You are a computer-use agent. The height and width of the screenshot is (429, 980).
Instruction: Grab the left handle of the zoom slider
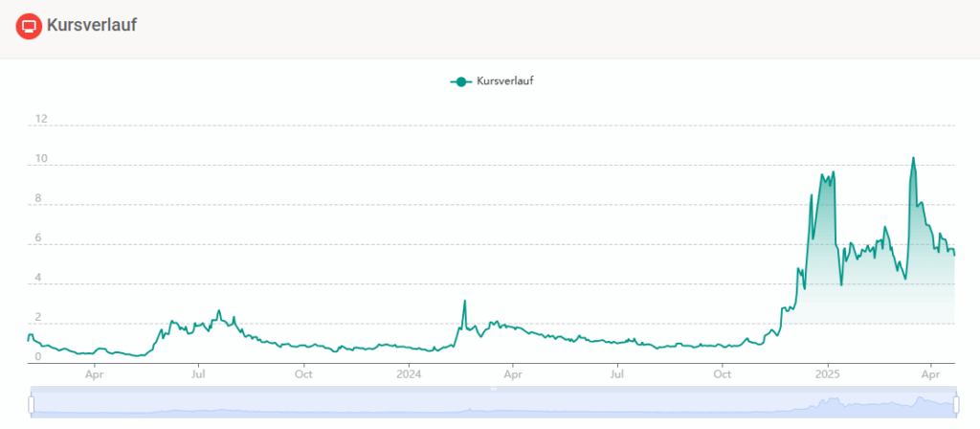[32, 405]
